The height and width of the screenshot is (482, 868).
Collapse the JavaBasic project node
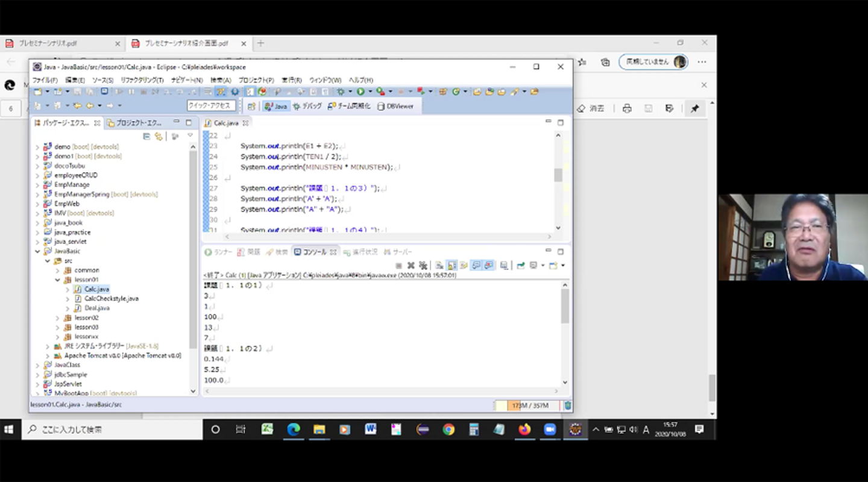(x=37, y=251)
